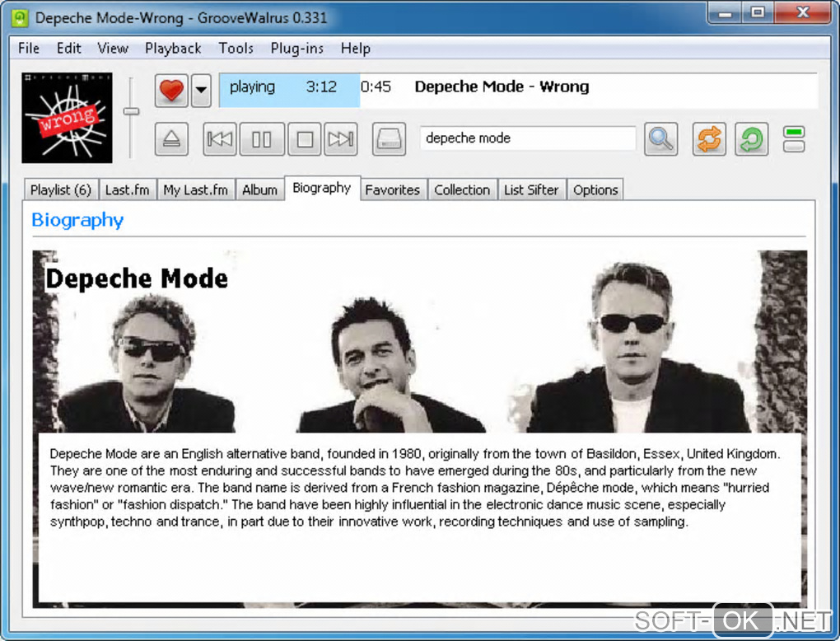This screenshot has width=840, height=641.
Task: Pause the current song
Action: (262, 139)
